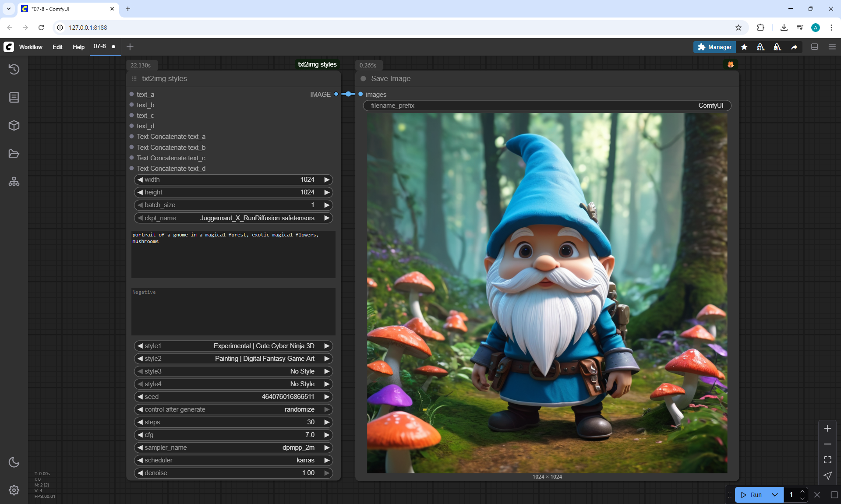Open the Edit menu
Image resolution: width=841 pixels, height=504 pixels.
pyautogui.click(x=57, y=47)
